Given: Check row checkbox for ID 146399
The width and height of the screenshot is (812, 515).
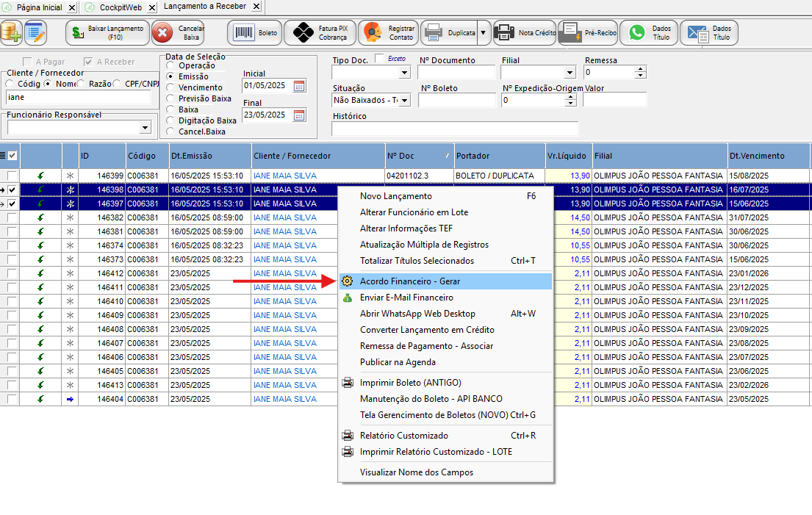Looking at the screenshot, I should (12, 176).
